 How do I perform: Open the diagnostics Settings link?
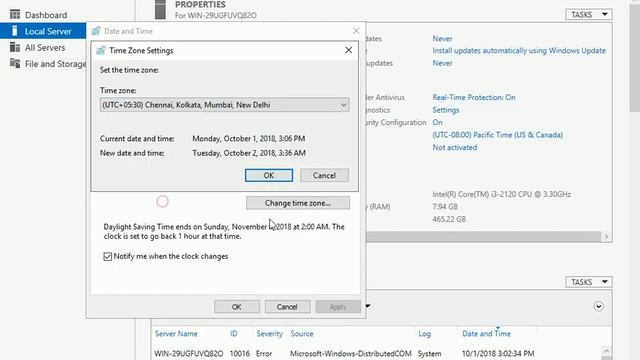point(446,110)
